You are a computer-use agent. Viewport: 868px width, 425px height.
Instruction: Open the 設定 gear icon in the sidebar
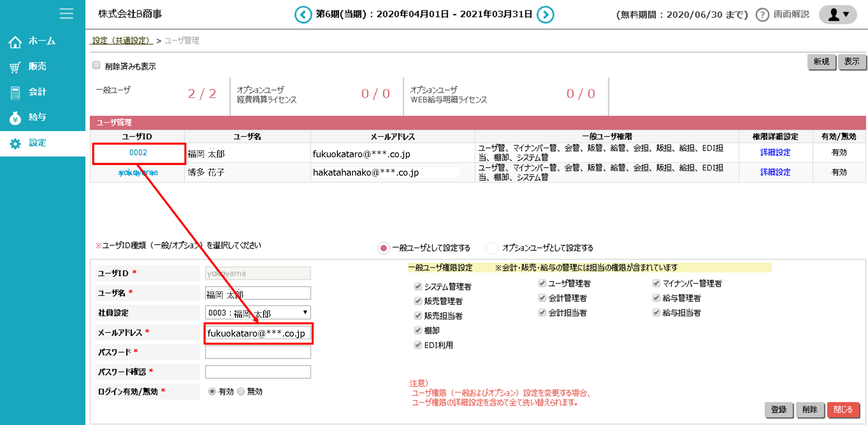click(15, 143)
